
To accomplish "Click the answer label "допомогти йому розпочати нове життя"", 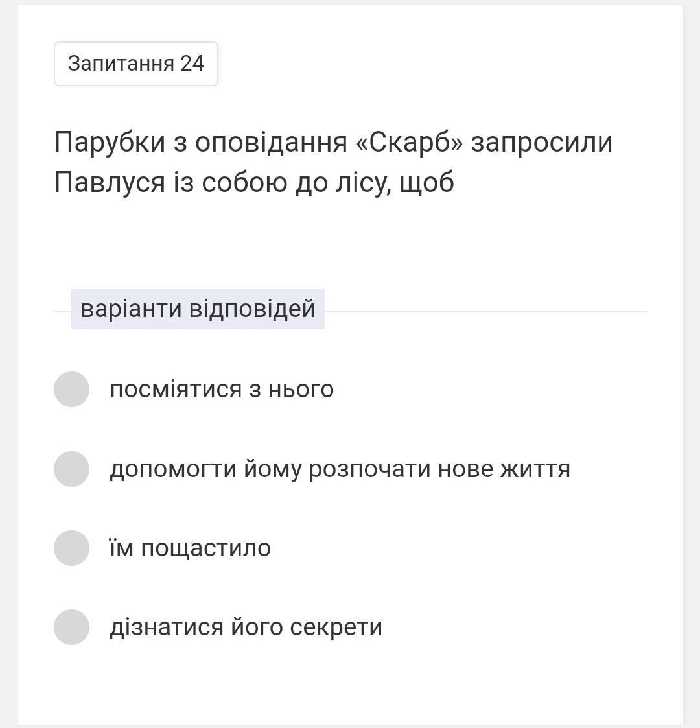I will tap(340, 469).
